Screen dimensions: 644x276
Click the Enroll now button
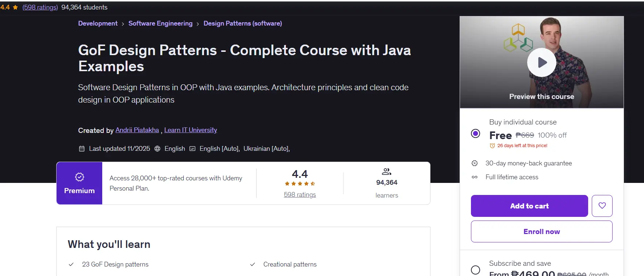coord(542,231)
